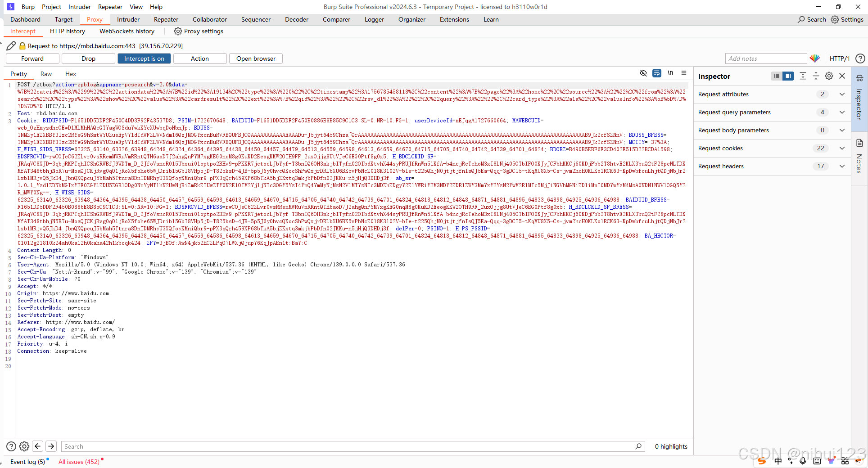Open the editor hamburger options menu
Viewport: 868px width, 468px height.
click(x=684, y=73)
